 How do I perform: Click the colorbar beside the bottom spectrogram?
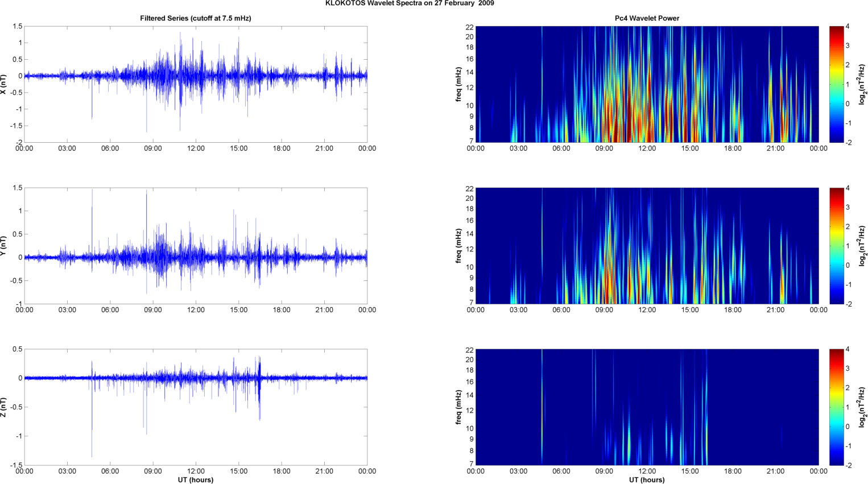[836, 407]
